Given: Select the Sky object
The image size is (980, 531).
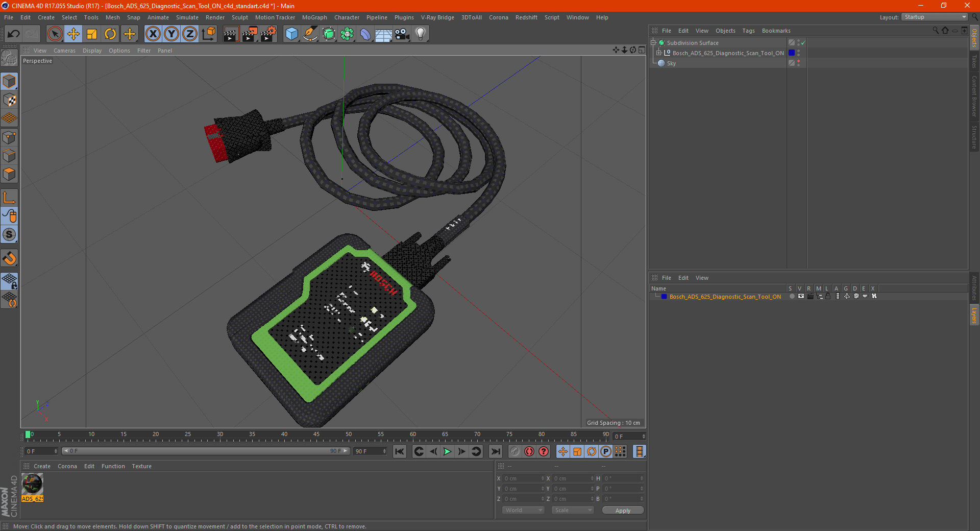Looking at the screenshot, I should pyautogui.click(x=671, y=63).
